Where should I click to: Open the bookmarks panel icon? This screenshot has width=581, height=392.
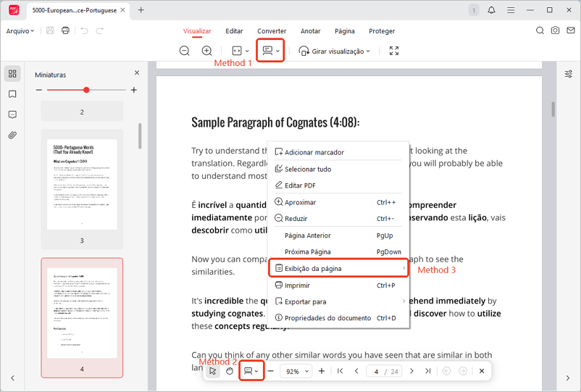(12, 94)
